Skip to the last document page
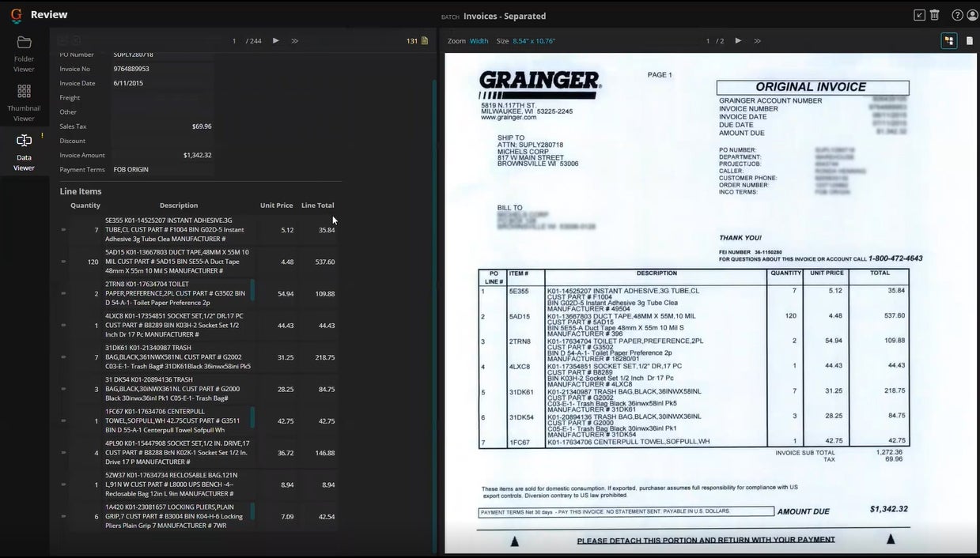This screenshot has width=980, height=558. pyautogui.click(x=757, y=40)
